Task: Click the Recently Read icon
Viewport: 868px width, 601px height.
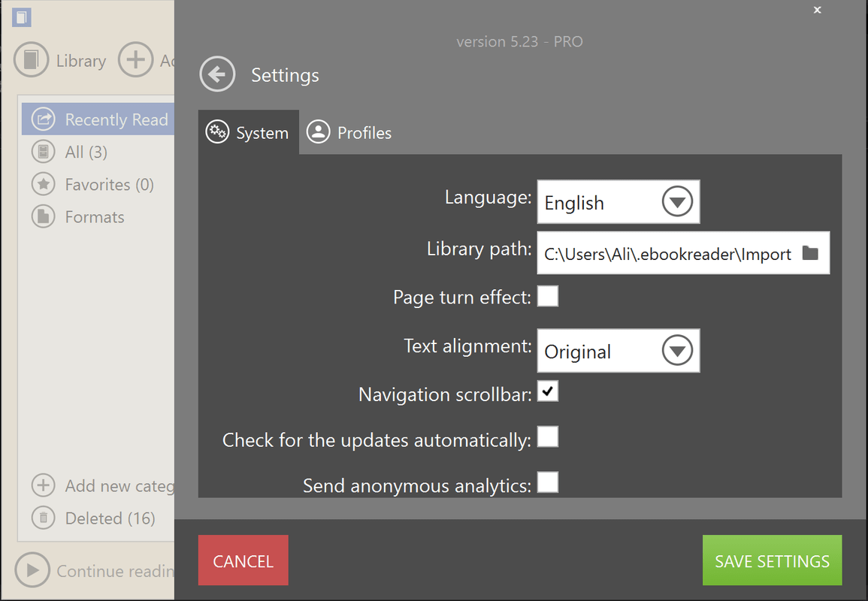Action: click(44, 119)
